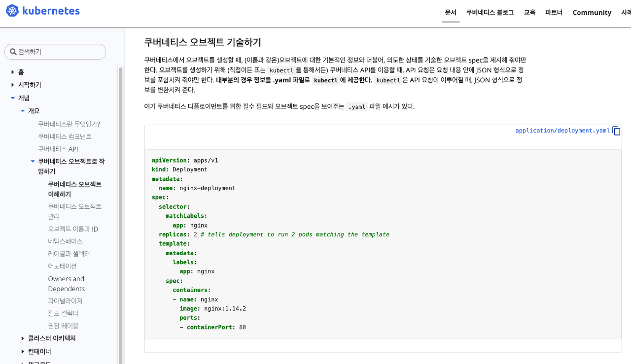Open 홈 section label

[x=21, y=72]
